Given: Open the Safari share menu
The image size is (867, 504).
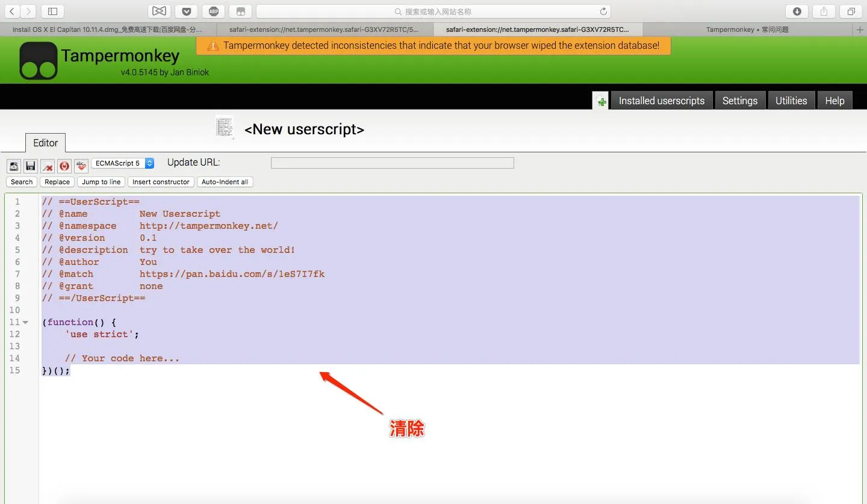Looking at the screenshot, I should (x=824, y=11).
